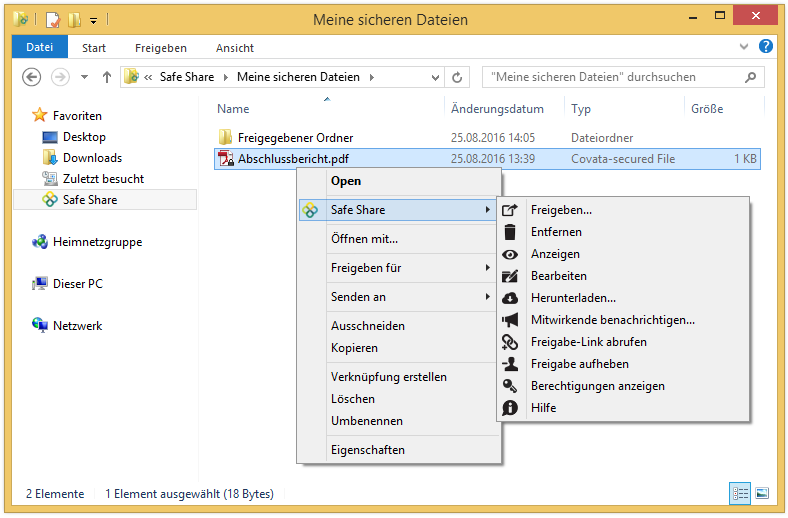Click the Freigeben share icon in submenu
788x518 pixels.
pos(510,210)
